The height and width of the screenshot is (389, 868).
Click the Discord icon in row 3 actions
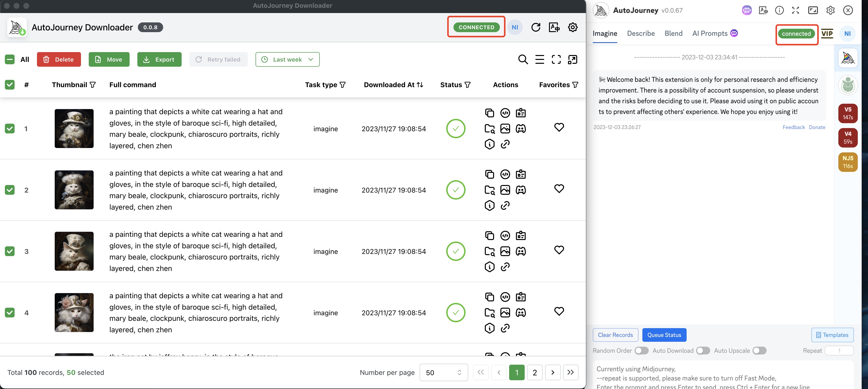coord(521,251)
